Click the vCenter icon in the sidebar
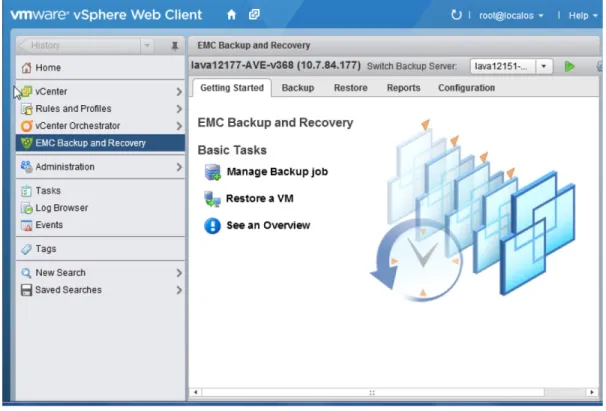 (x=26, y=91)
